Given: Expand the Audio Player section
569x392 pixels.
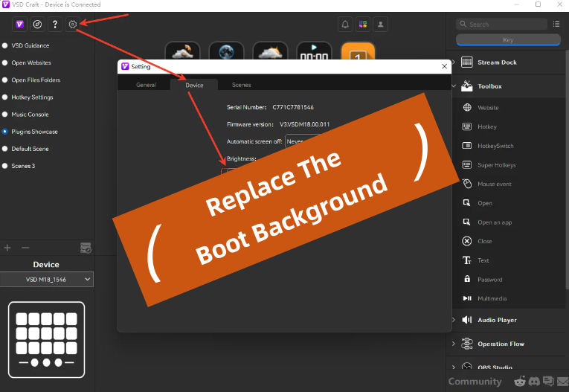Looking at the screenshot, I should tap(497, 320).
